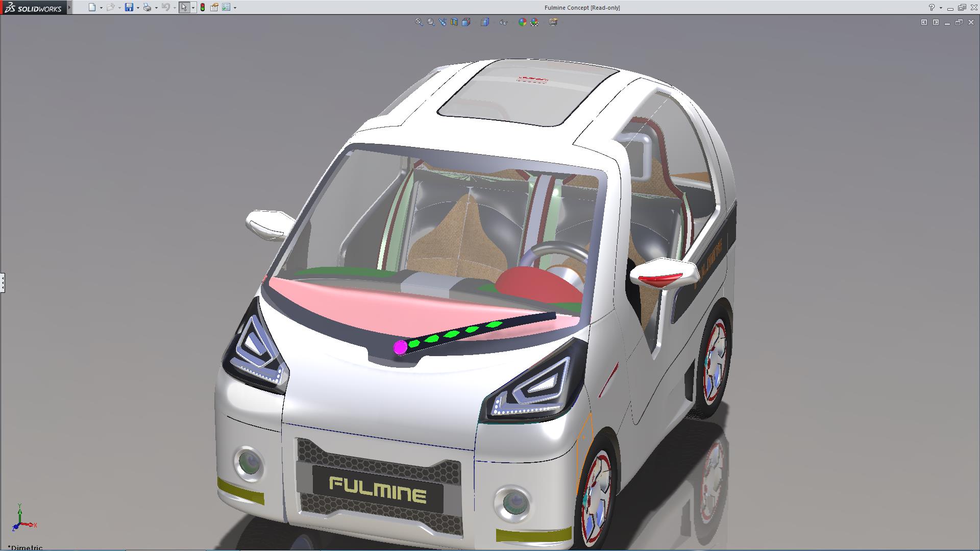Image resolution: width=980 pixels, height=551 pixels.
Task: Click Zoom to Fit icon
Action: [419, 22]
